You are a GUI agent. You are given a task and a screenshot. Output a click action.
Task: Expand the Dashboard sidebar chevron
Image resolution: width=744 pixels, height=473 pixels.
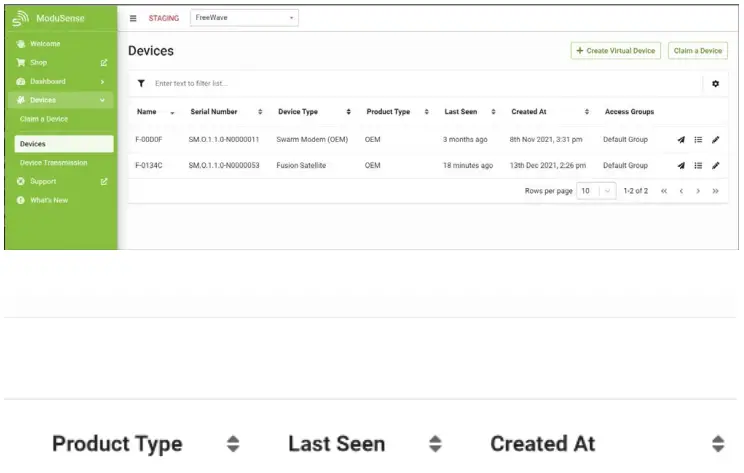coord(102,82)
